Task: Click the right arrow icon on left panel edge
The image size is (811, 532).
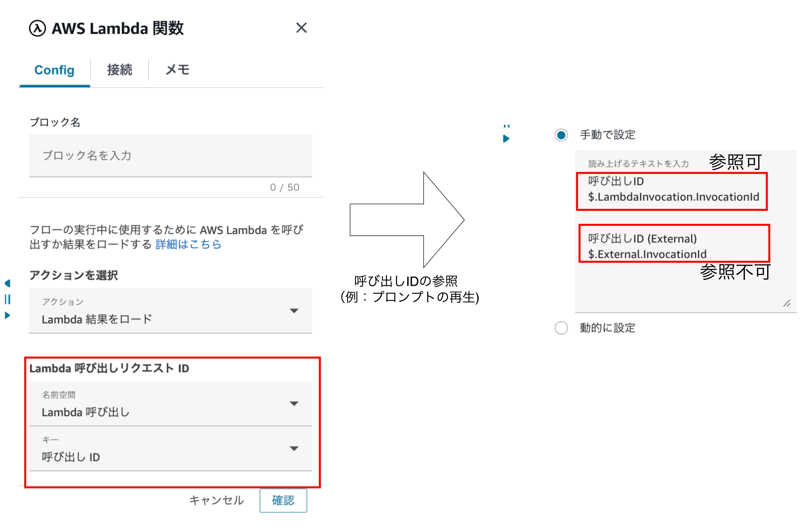Action: coord(7,315)
